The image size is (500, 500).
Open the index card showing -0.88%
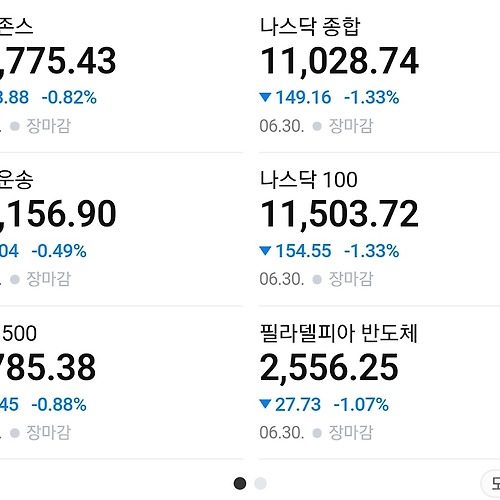pos(122,383)
